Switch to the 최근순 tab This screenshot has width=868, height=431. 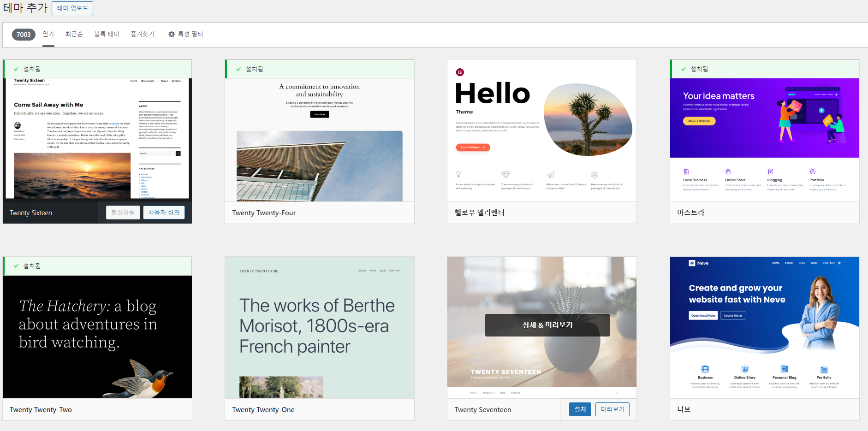tap(74, 34)
